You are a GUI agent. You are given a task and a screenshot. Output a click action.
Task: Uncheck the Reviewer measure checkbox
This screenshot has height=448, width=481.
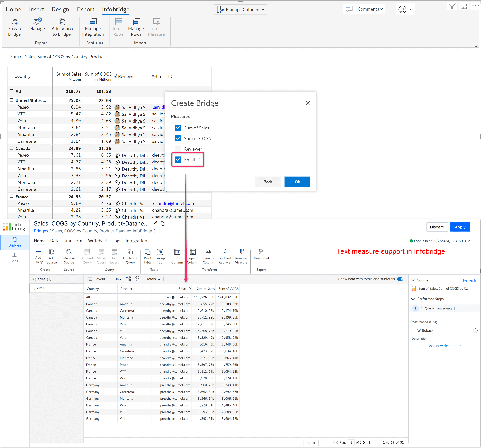[x=178, y=149]
